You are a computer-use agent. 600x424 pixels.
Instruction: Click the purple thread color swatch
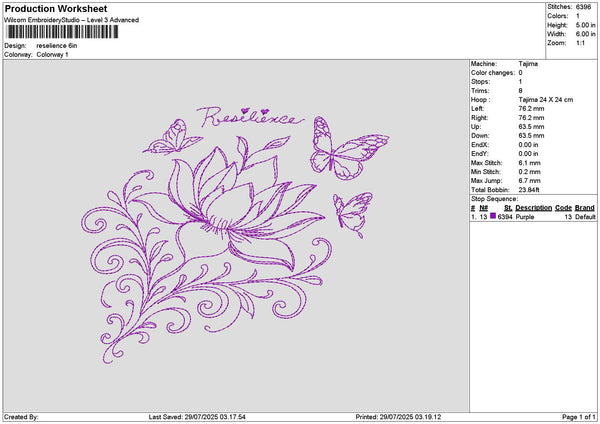coord(493,216)
